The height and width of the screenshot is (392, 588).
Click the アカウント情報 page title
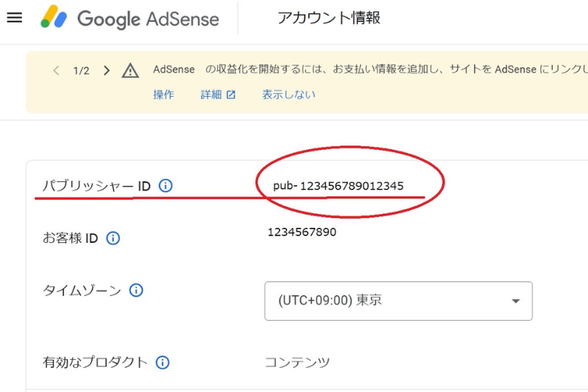click(329, 18)
